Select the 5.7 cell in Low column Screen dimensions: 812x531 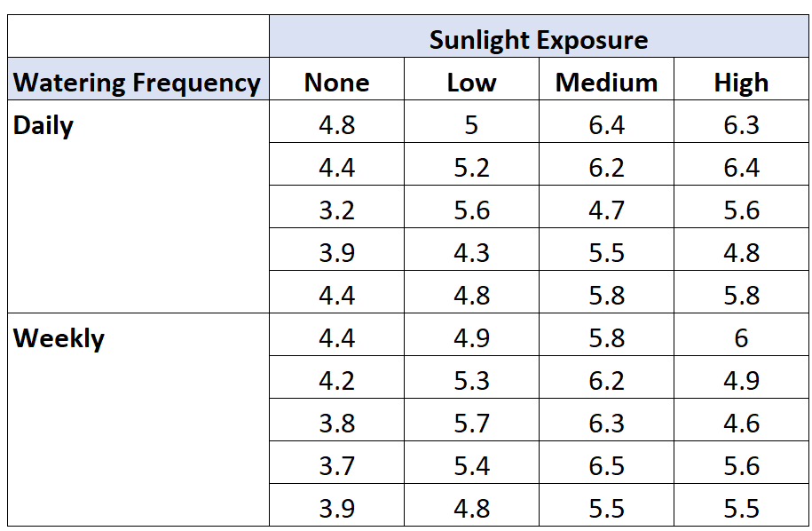471,420
